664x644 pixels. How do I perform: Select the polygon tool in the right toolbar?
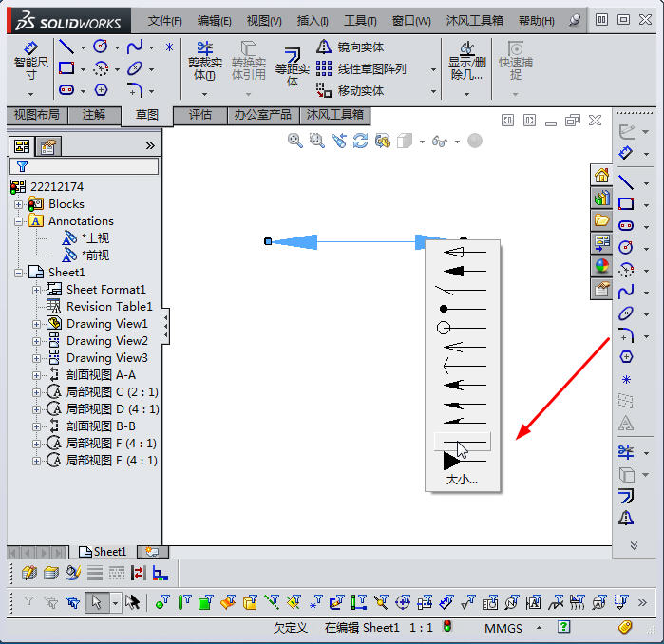click(x=626, y=357)
